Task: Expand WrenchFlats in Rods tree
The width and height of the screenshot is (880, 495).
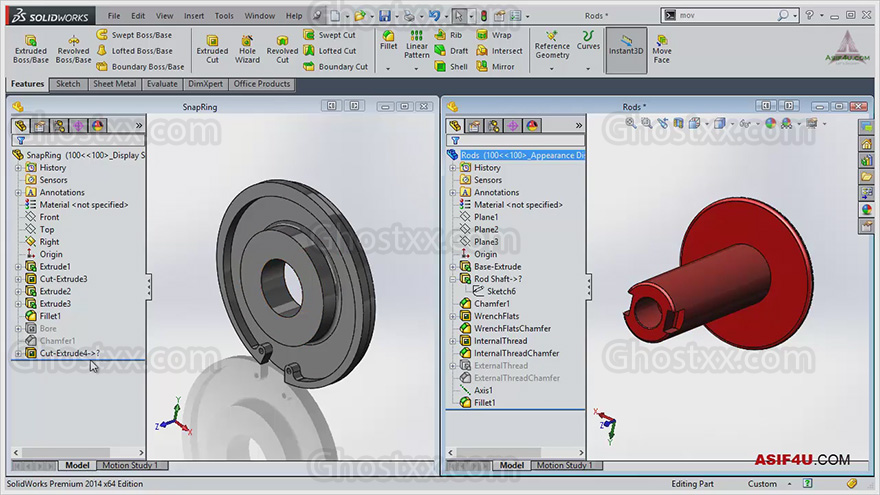Action: tap(453, 316)
